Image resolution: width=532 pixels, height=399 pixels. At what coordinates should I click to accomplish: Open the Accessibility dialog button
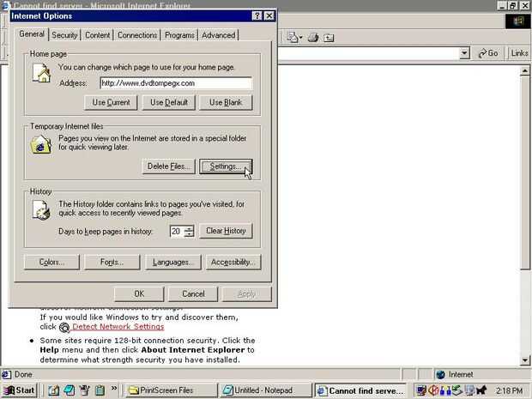coord(233,263)
